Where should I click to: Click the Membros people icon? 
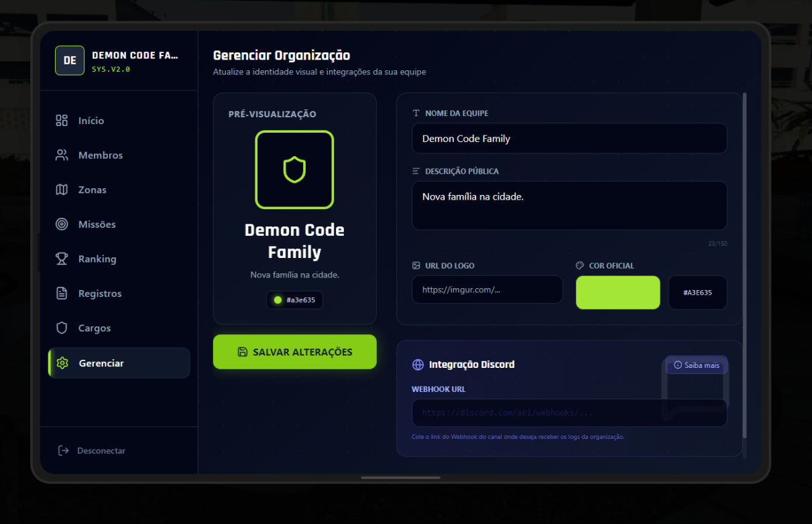(62, 155)
